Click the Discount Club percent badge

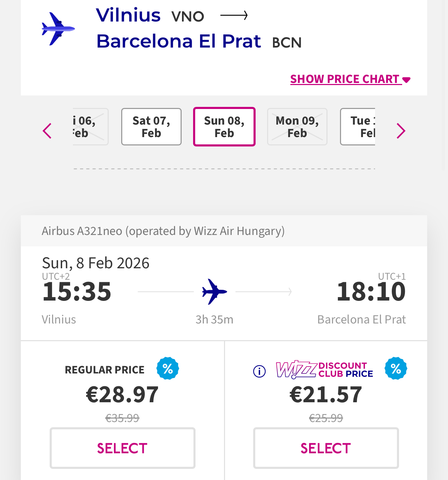(x=396, y=368)
